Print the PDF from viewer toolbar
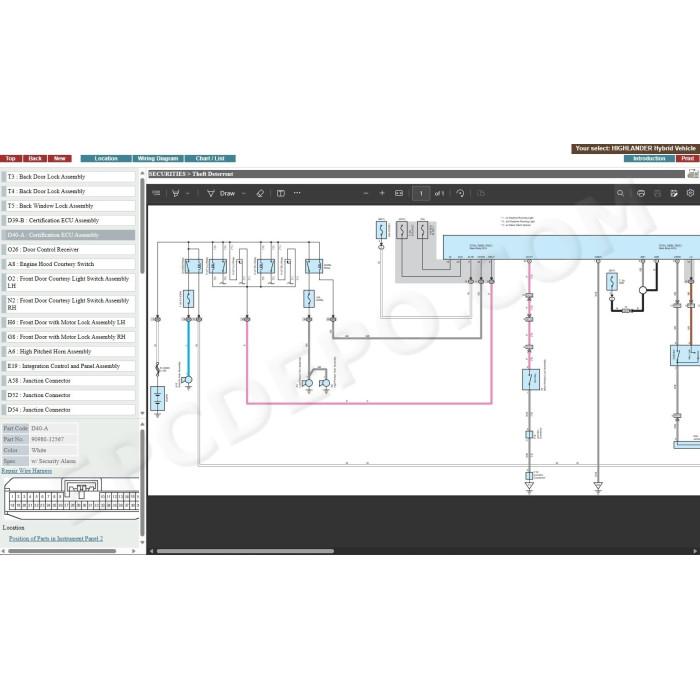The width and height of the screenshot is (700, 700). click(641, 193)
